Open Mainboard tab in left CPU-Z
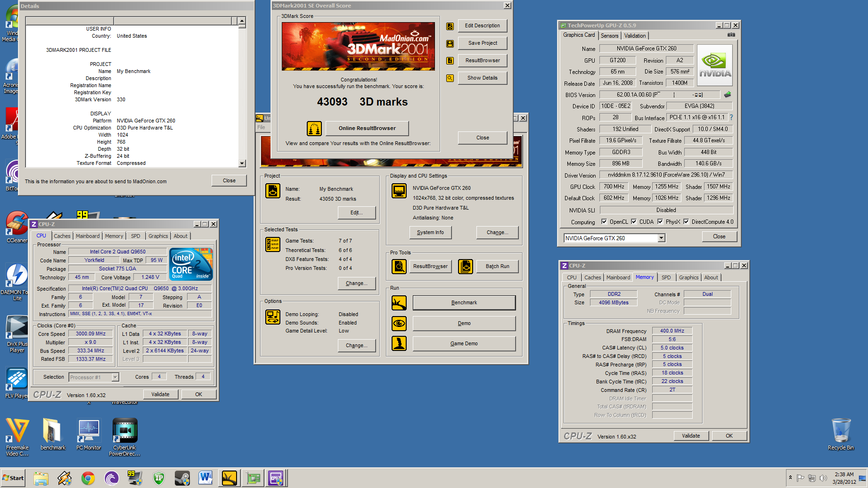Viewport: 868px width, 488px height. click(x=88, y=236)
